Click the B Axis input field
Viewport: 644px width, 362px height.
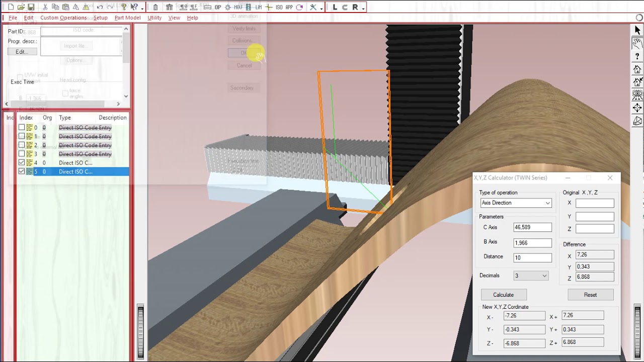[532, 242]
